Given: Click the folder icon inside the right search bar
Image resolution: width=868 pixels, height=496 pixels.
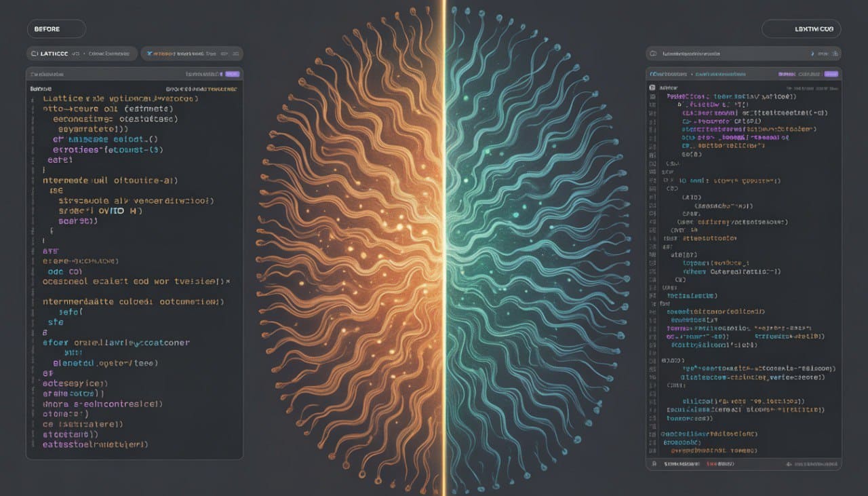Looking at the screenshot, I should 654,54.
